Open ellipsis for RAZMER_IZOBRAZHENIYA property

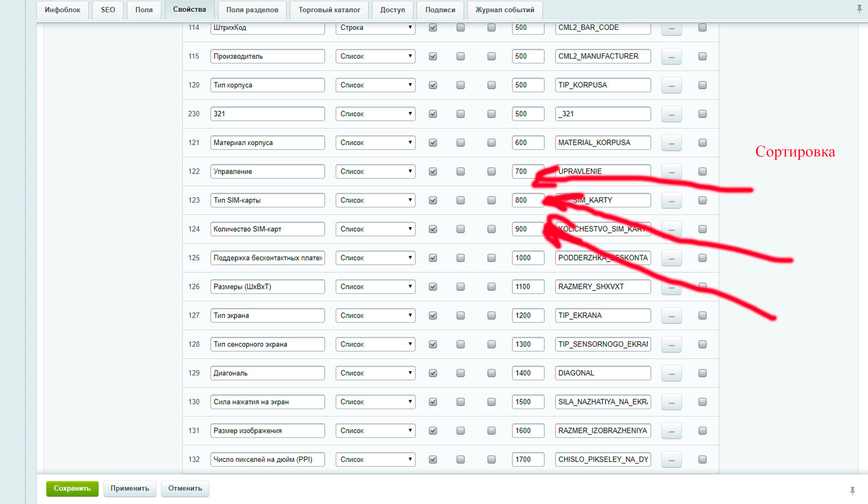pos(671,431)
